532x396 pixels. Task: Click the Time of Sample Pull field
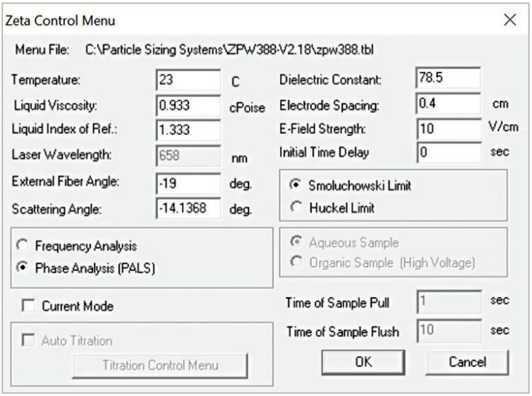[x=448, y=302]
